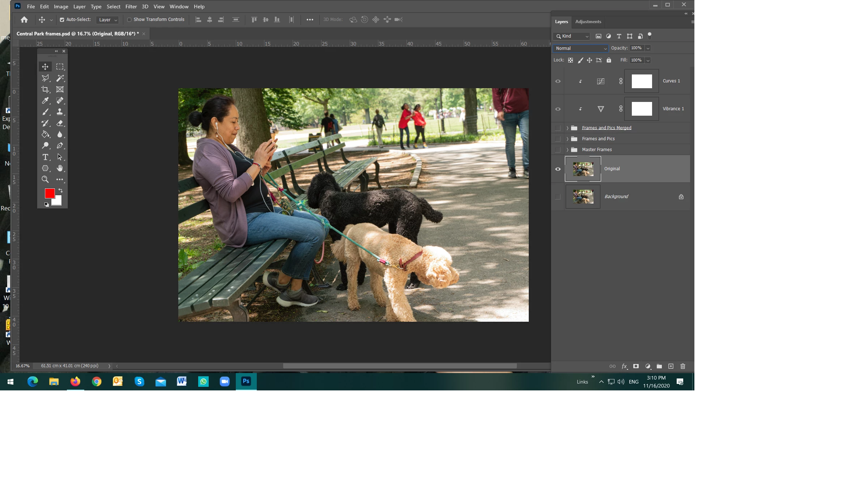The width and height of the screenshot is (868, 488).
Task: Uncheck the Auto-Select checkbox
Action: tap(62, 20)
